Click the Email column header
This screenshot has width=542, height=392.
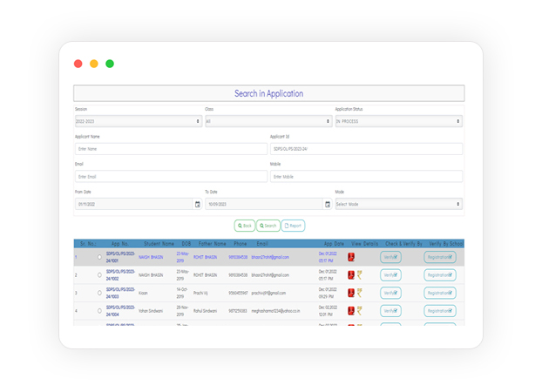click(x=262, y=244)
